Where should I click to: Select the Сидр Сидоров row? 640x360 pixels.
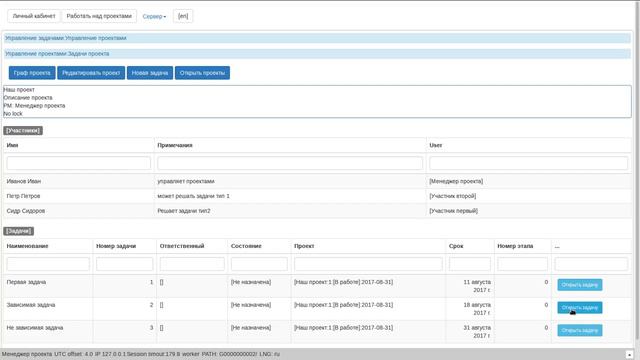[317, 211]
